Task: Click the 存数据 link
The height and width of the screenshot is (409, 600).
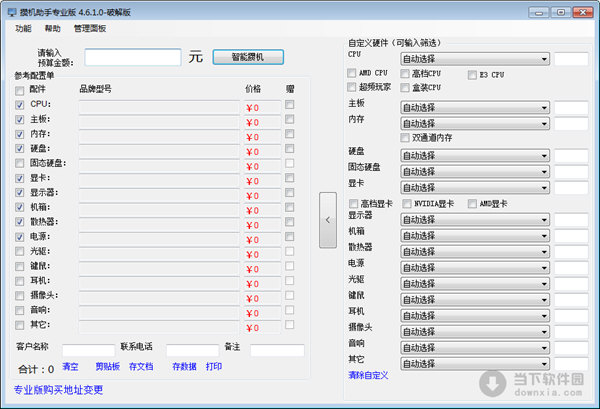Action: (184, 367)
